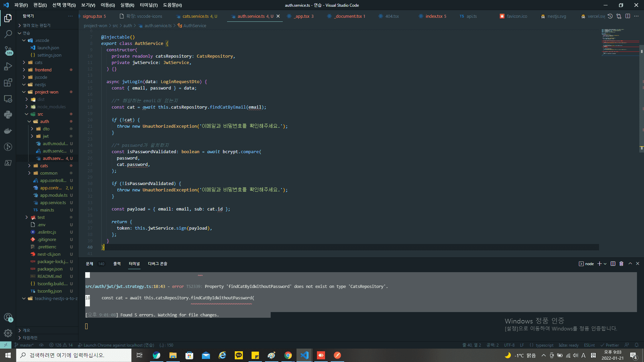This screenshot has width=644, height=362.
Task: Open Run and Debug view
Action: click(x=8, y=66)
